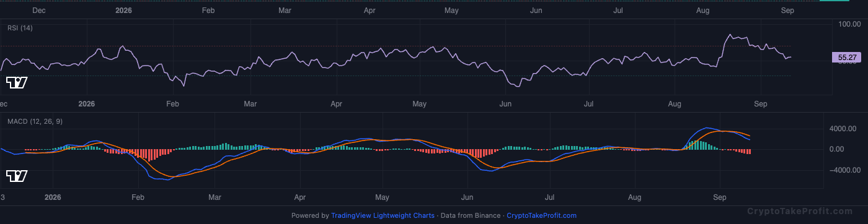Click the Jul label on the MACD time axis
This screenshot has height=224, width=868.
550,197
